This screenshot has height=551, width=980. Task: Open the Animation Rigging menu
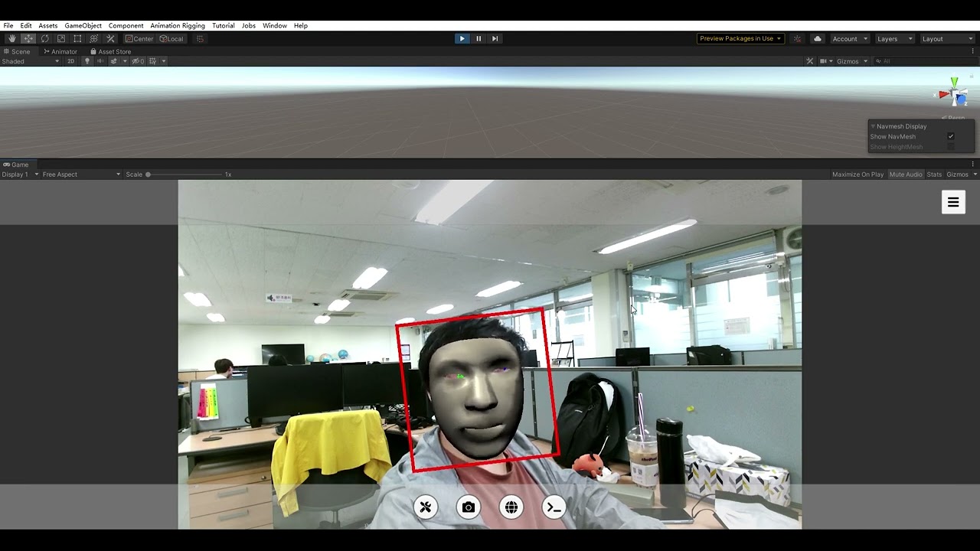coord(178,25)
